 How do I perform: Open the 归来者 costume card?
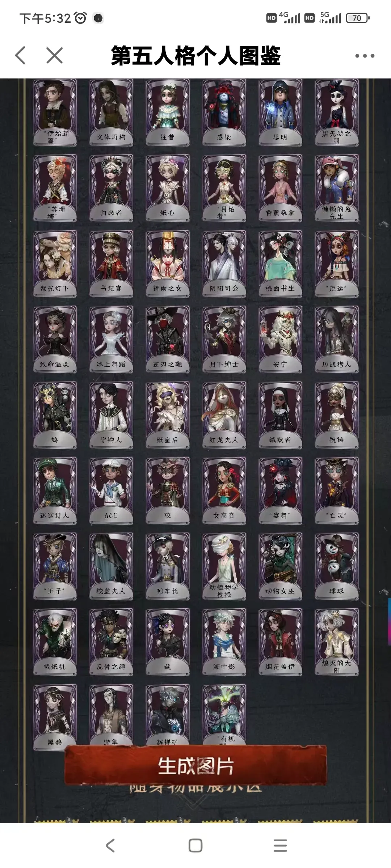point(111,188)
